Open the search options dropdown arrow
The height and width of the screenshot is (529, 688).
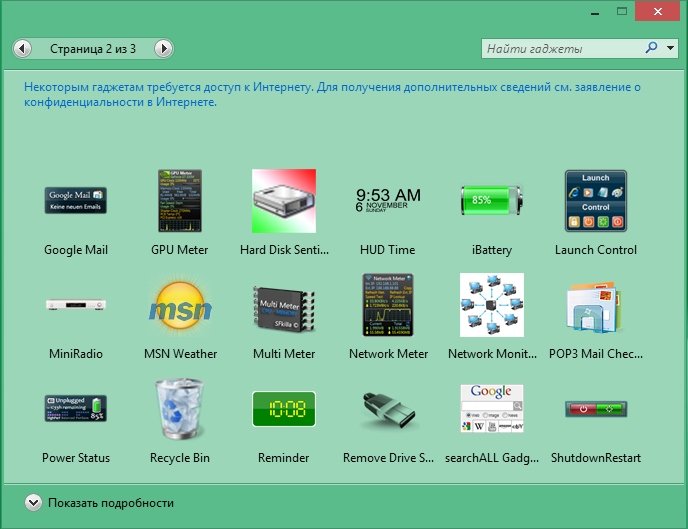(x=670, y=48)
